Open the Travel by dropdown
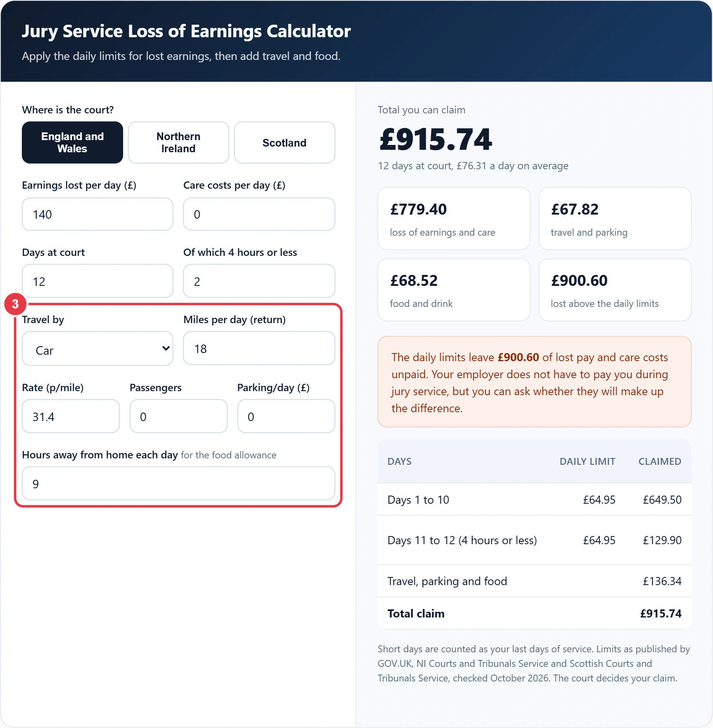713x728 pixels. (x=98, y=349)
